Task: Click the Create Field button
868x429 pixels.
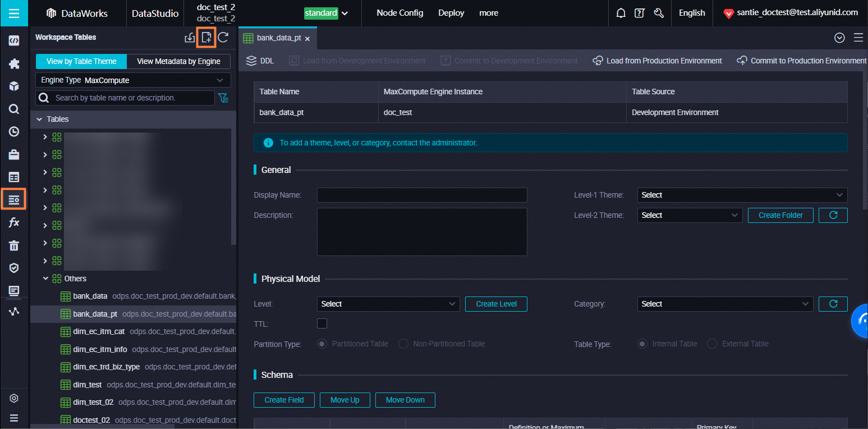Action: coord(284,400)
